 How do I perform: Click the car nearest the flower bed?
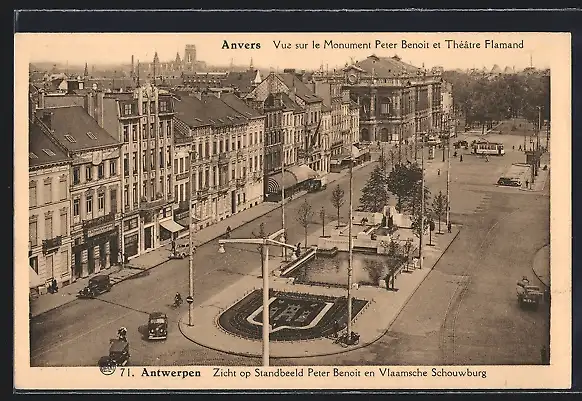(157, 326)
